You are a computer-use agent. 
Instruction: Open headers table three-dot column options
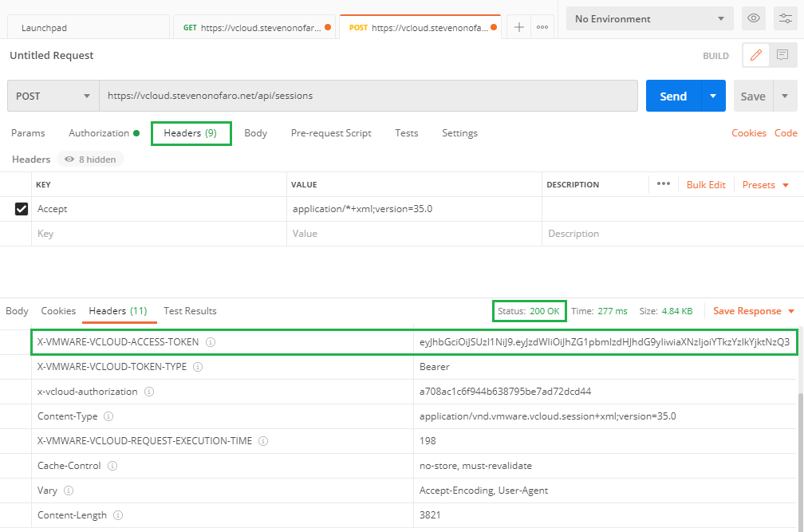[663, 184]
